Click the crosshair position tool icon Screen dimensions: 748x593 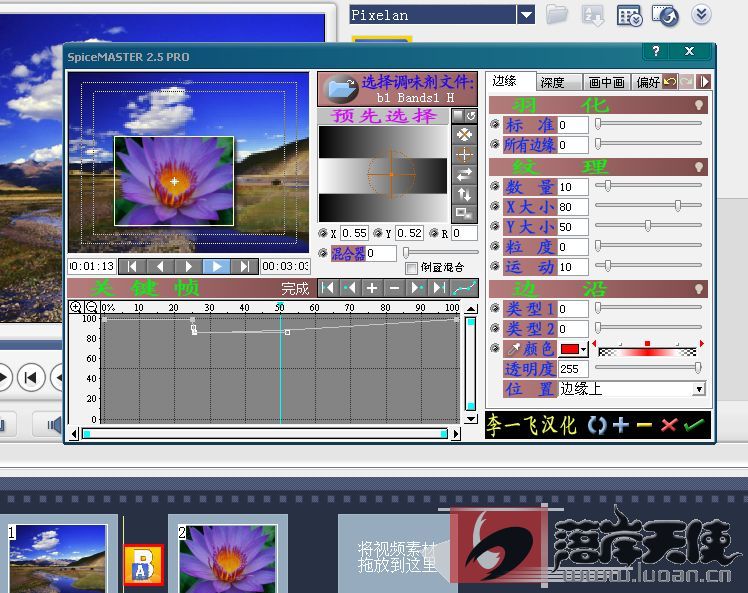[x=464, y=155]
